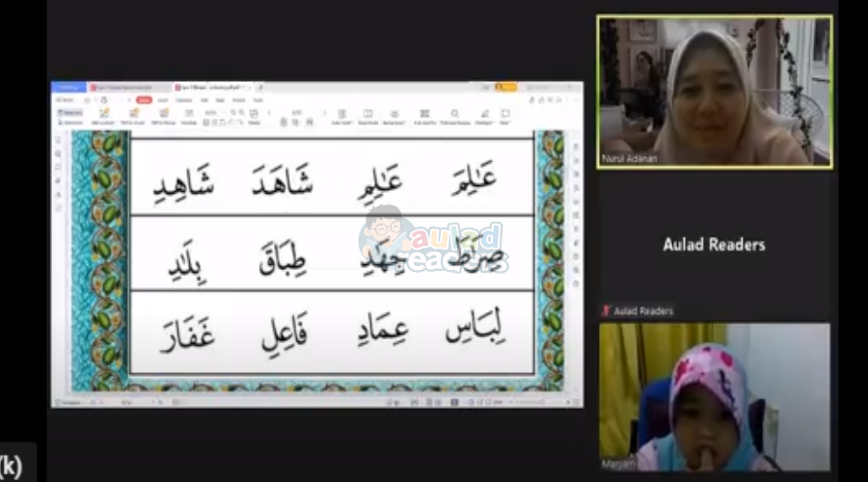Click the Edit Content icon
Viewport: 868px width, 482px height.
[x=103, y=116]
